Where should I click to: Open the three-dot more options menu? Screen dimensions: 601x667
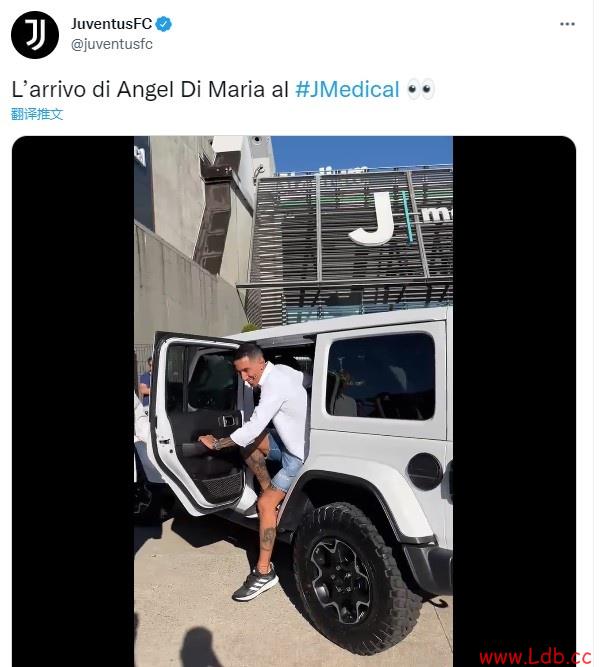click(x=567, y=24)
